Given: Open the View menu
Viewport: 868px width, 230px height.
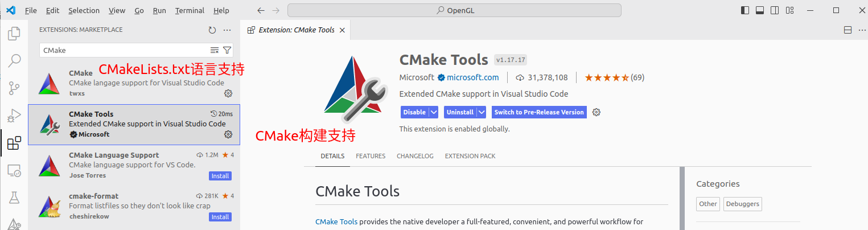Looking at the screenshot, I should click(x=117, y=10).
